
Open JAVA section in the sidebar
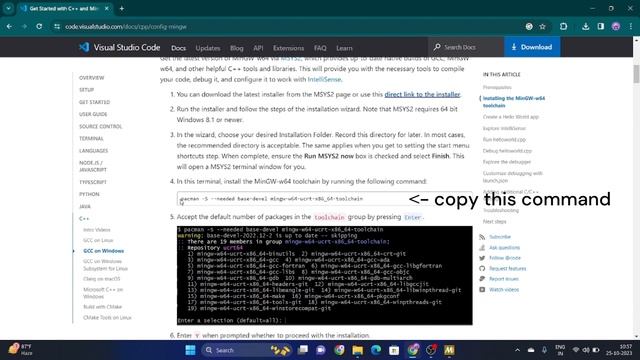[85, 207]
